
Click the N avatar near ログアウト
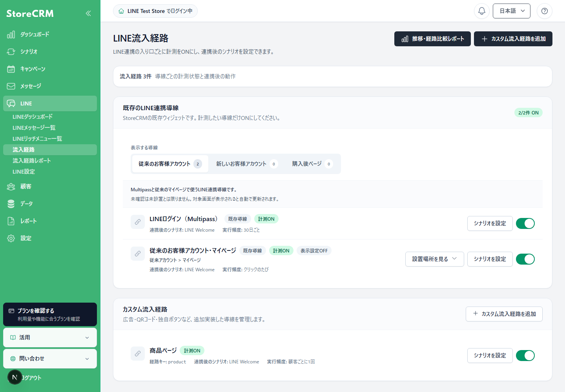click(x=15, y=377)
